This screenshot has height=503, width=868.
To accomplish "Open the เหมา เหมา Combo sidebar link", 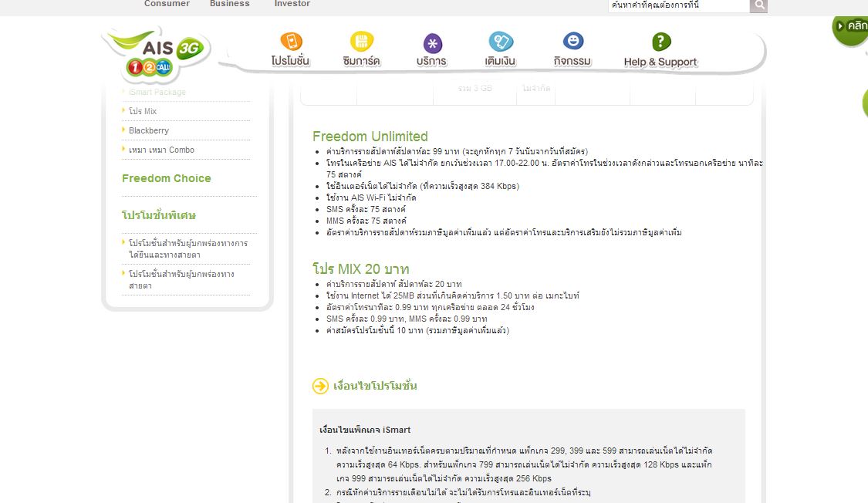I will pos(161,150).
